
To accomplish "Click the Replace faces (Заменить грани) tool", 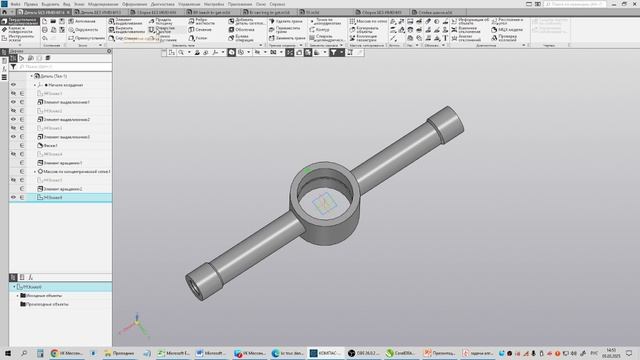I will tap(287, 38).
